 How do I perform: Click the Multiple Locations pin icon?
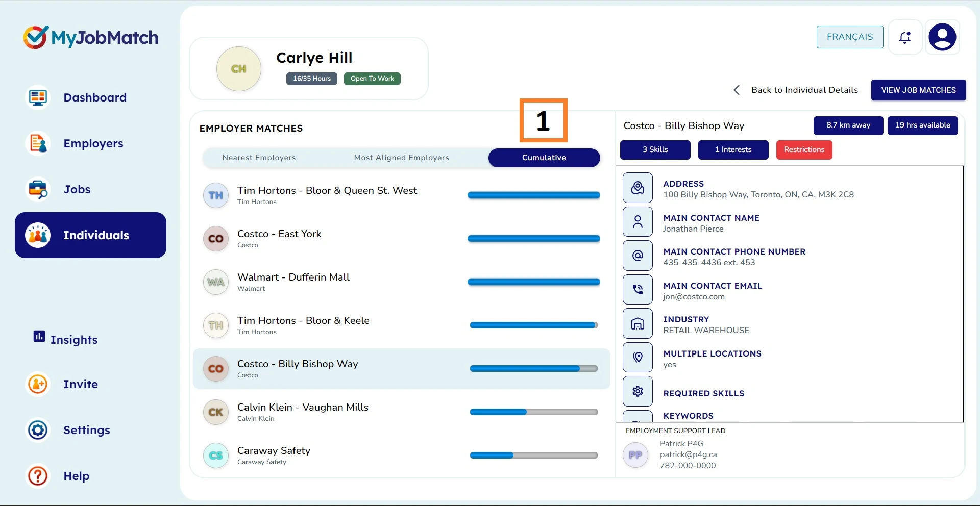pyautogui.click(x=638, y=358)
